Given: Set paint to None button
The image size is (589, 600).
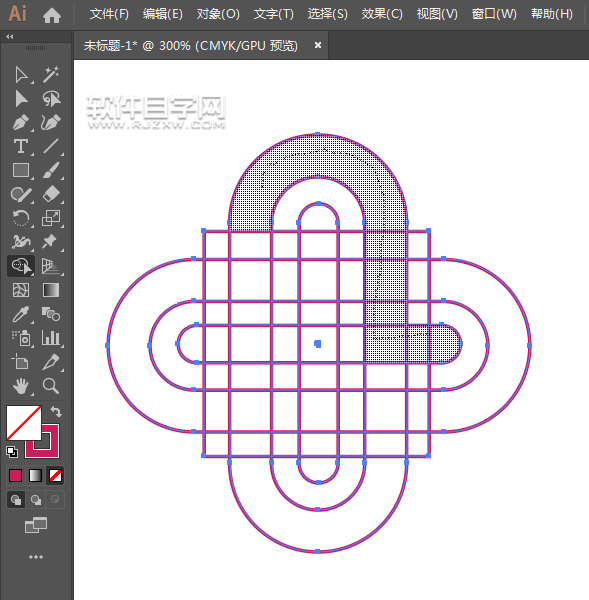Looking at the screenshot, I should click(x=55, y=476).
